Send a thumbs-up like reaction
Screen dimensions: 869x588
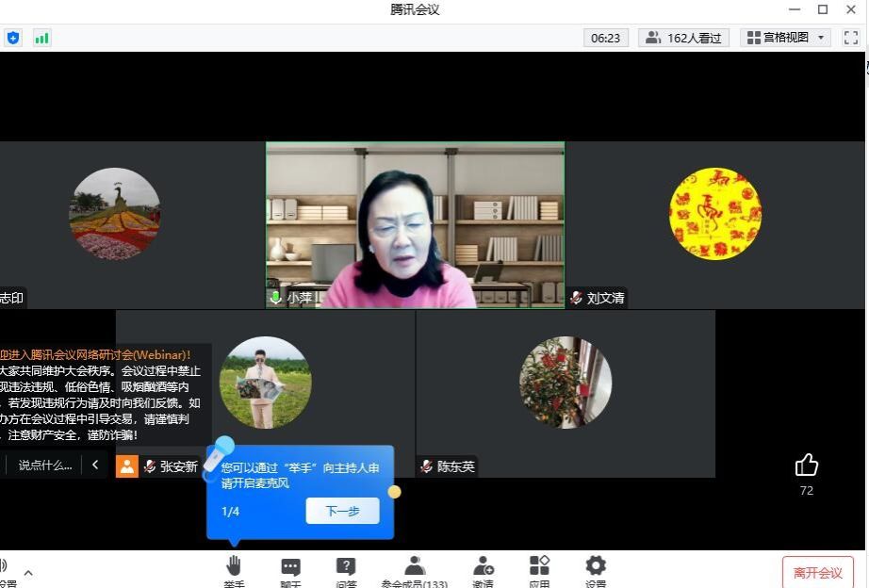[806, 465]
